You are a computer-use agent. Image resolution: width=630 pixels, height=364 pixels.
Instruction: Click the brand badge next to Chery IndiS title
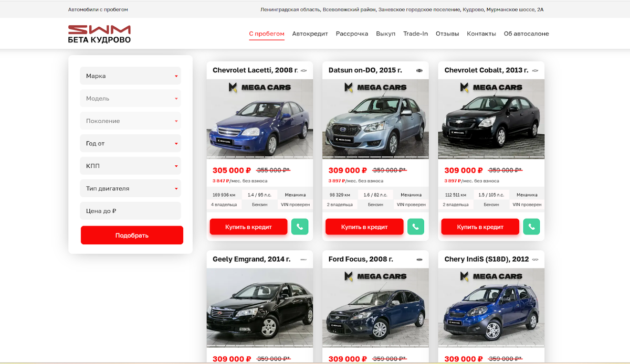(x=535, y=259)
